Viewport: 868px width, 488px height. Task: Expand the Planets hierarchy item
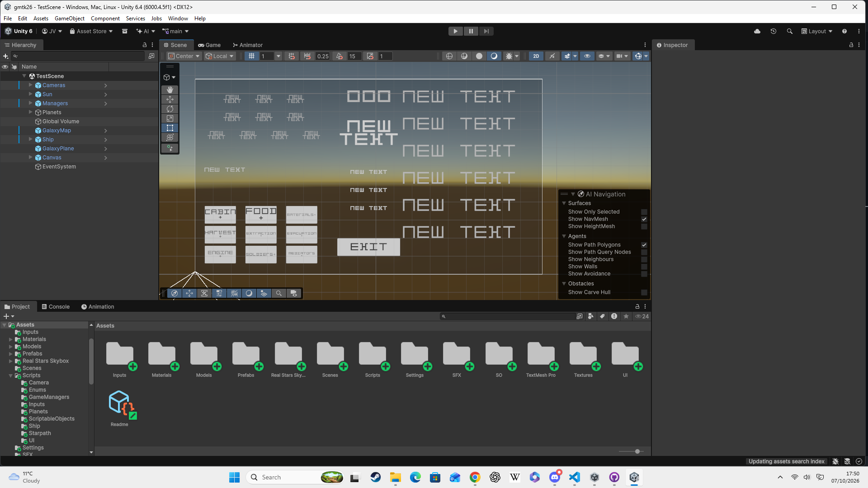click(x=31, y=112)
